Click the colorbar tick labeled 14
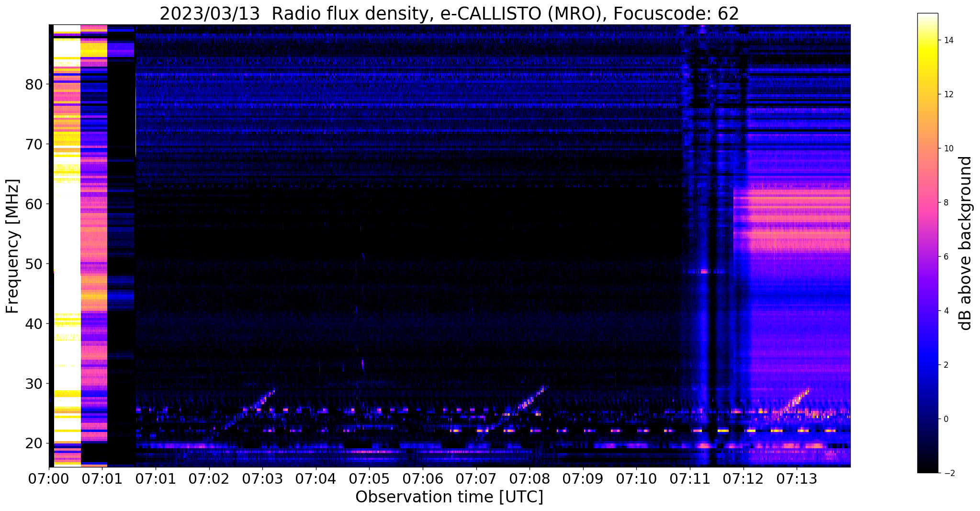This screenshot has height=511, width=980. pos(948,40)
